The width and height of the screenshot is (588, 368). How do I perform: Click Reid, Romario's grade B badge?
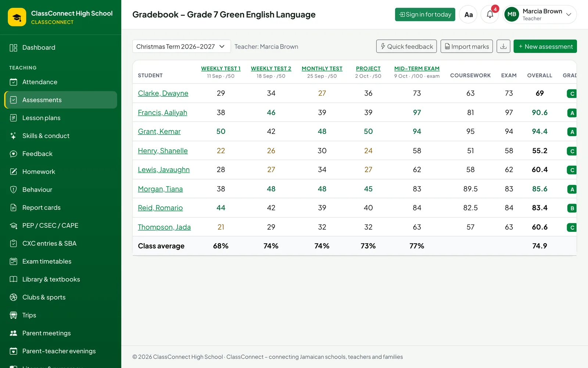coord(572,208)
